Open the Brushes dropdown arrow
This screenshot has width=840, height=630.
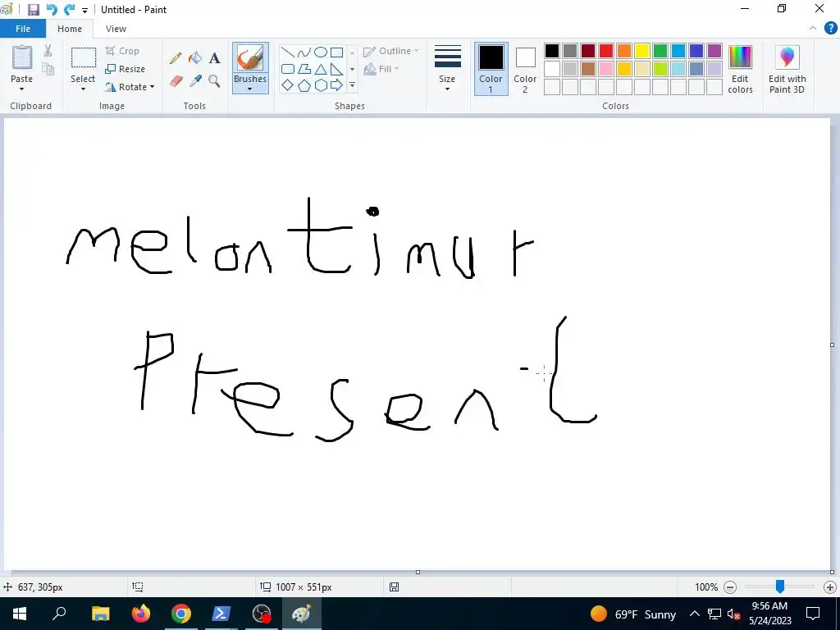click(x=250, y=89)
